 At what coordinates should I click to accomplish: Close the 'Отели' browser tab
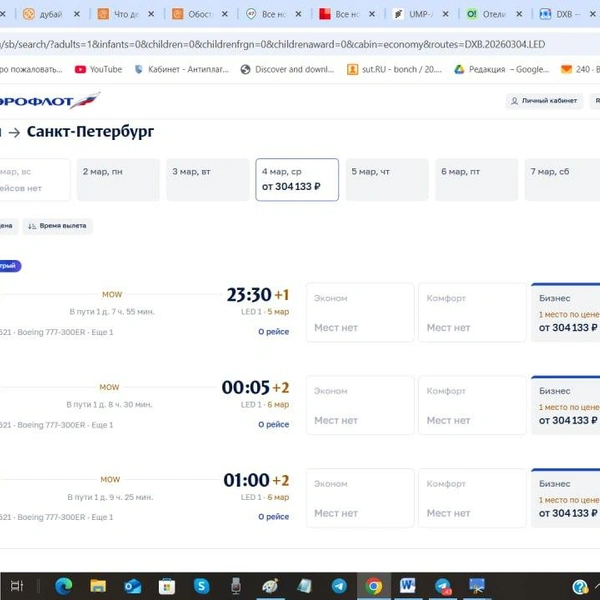519,14
